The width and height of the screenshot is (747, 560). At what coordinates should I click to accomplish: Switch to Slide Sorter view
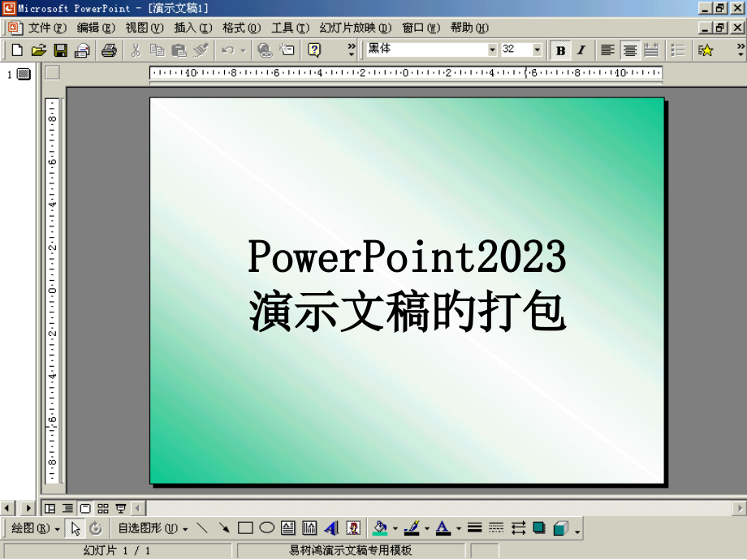click(103, 509)
